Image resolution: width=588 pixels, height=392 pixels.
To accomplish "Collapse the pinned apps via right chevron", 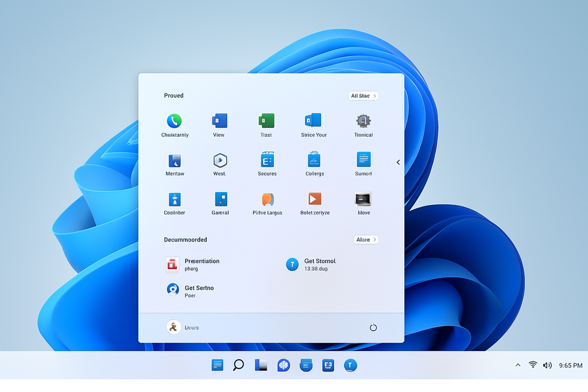I will pyautogui.click(x=398, y=162).
